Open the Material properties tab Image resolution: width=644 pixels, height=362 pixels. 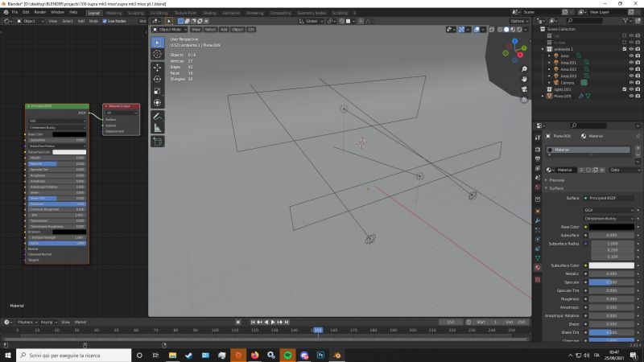[x=538, y=268]
